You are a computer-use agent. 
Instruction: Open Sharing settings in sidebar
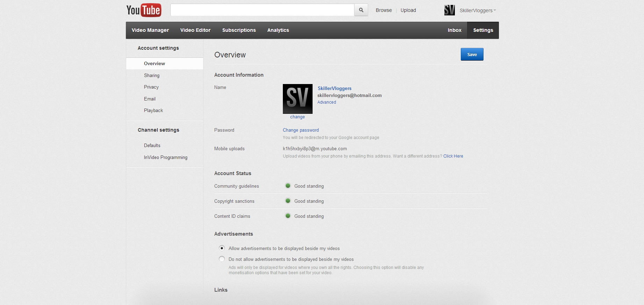coord(152,75)
